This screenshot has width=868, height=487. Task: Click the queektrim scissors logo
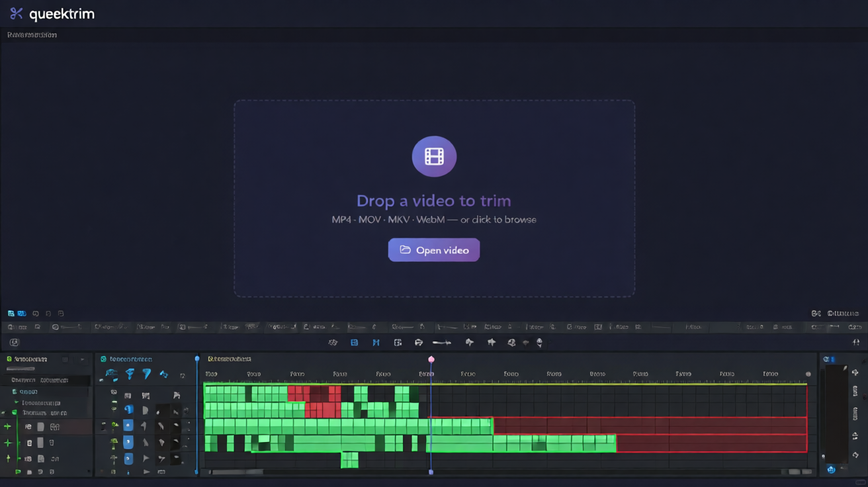[x=17, y=13]
